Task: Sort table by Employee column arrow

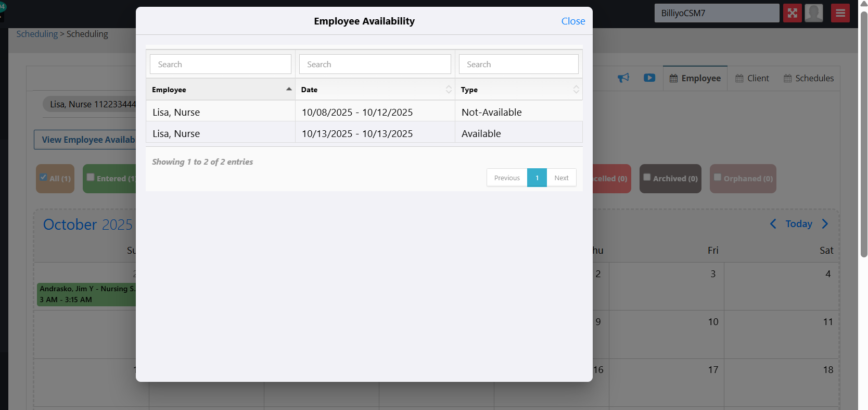Action: (x=289, y=90)
